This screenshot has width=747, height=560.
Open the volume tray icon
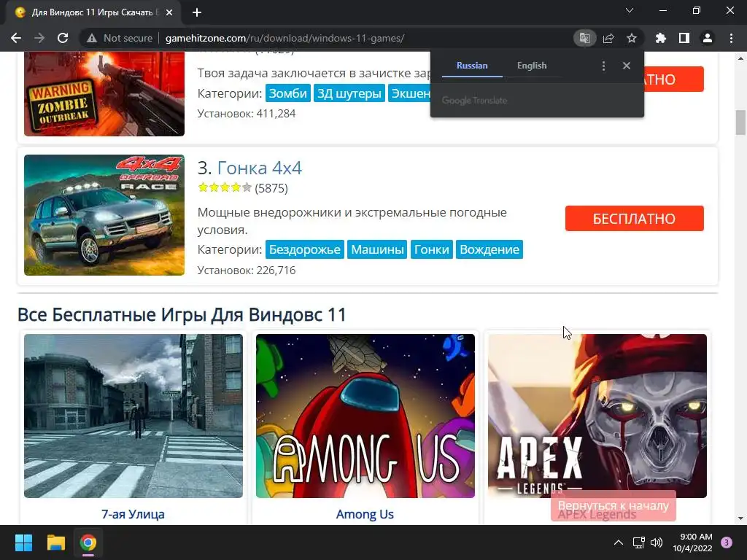click(x=657, y=542)
